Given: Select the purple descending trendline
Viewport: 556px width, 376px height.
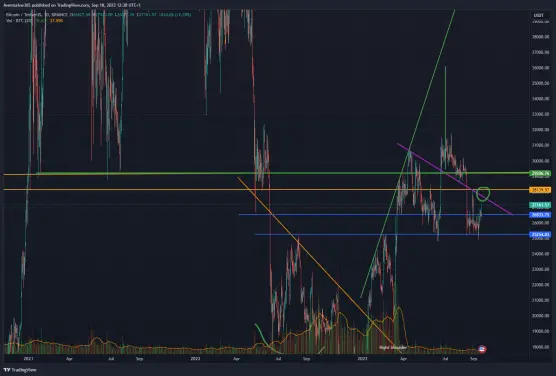Looking at the screenshot, I should 455,179.
